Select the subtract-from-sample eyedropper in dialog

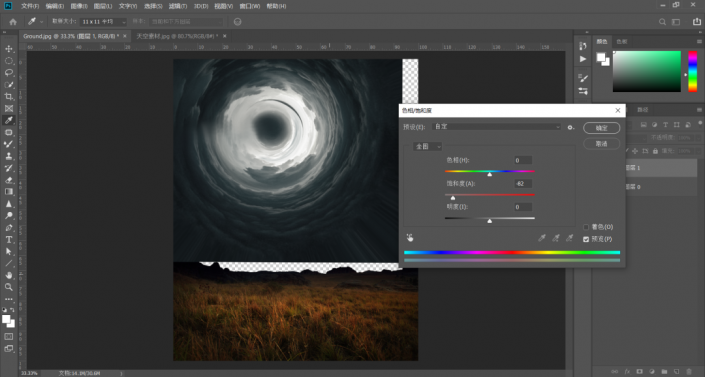569,238
